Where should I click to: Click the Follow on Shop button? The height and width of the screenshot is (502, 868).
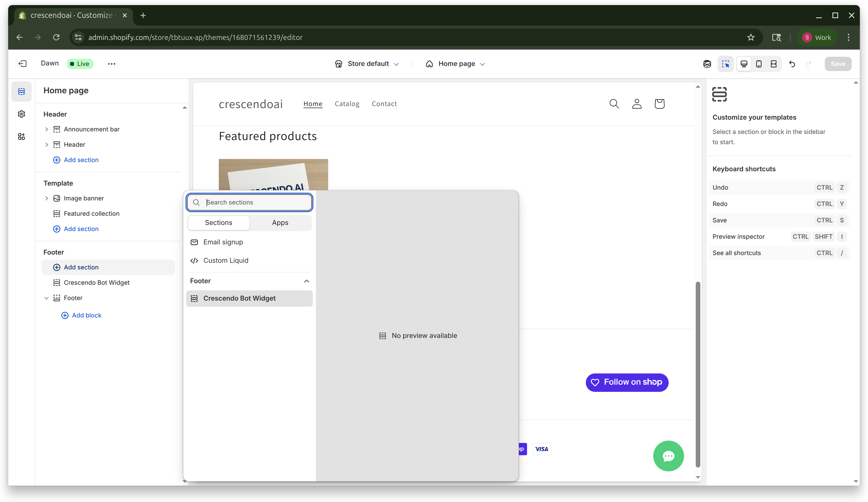[x=627, y=382]
